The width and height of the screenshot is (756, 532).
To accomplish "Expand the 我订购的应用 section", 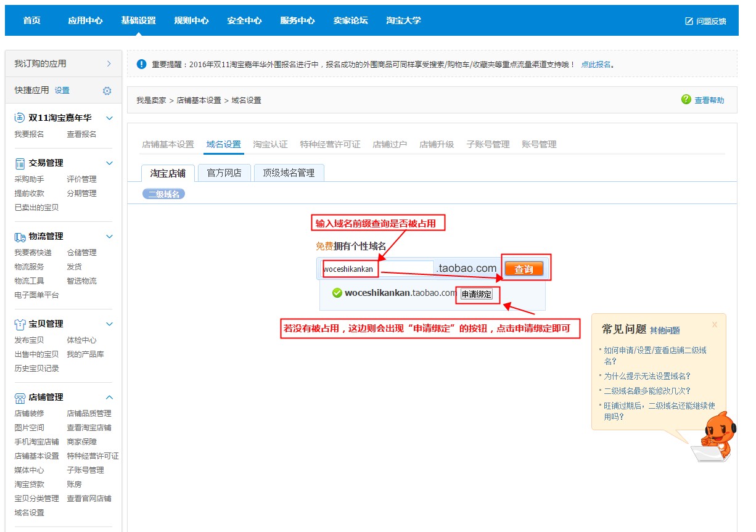I will [x=110, y=63].
